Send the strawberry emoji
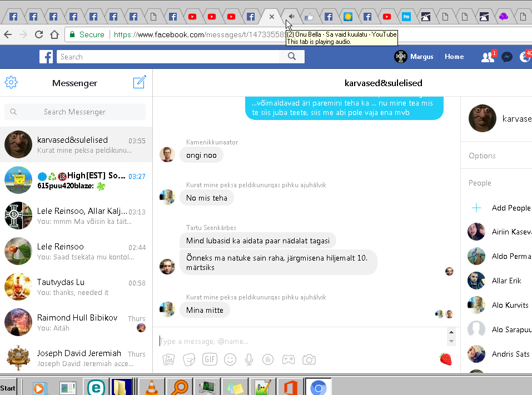The image size is (532, 395). pos(445,359)
